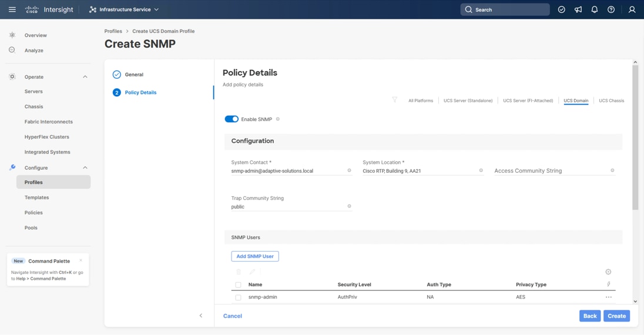Click the tasks checkmark status icon
The height and width of the screenshot is (335, 644).
(562, 9)
